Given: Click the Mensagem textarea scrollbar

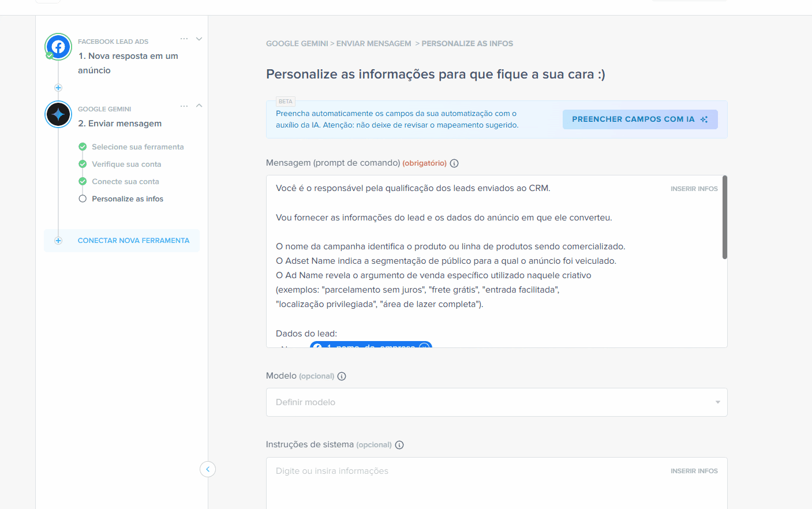Looking at the screenshot, I should click(725, 218).
